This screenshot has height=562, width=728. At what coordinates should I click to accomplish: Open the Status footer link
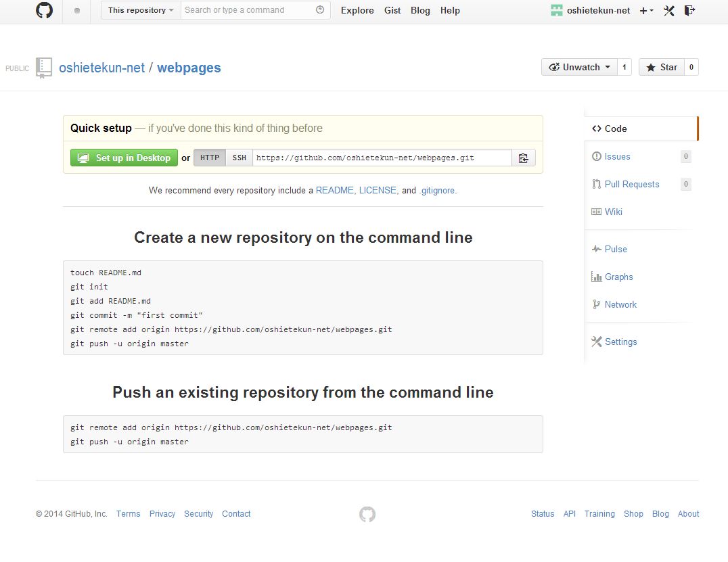(543, 514)
